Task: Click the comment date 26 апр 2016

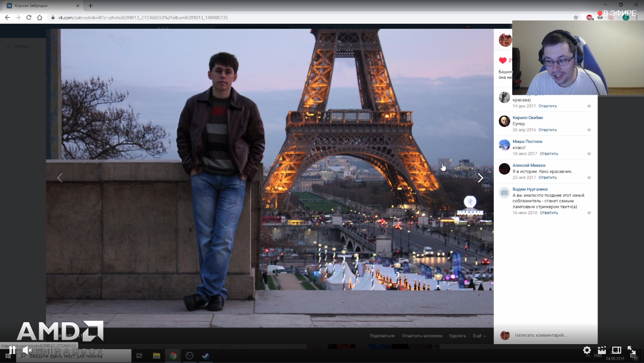Action: 524,130
